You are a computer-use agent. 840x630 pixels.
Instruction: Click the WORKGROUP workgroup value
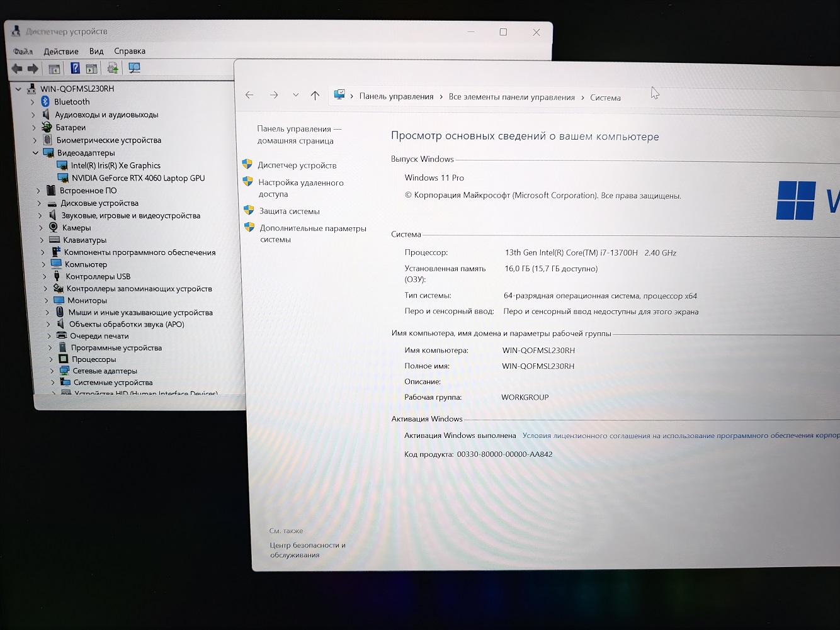[525, 397]
